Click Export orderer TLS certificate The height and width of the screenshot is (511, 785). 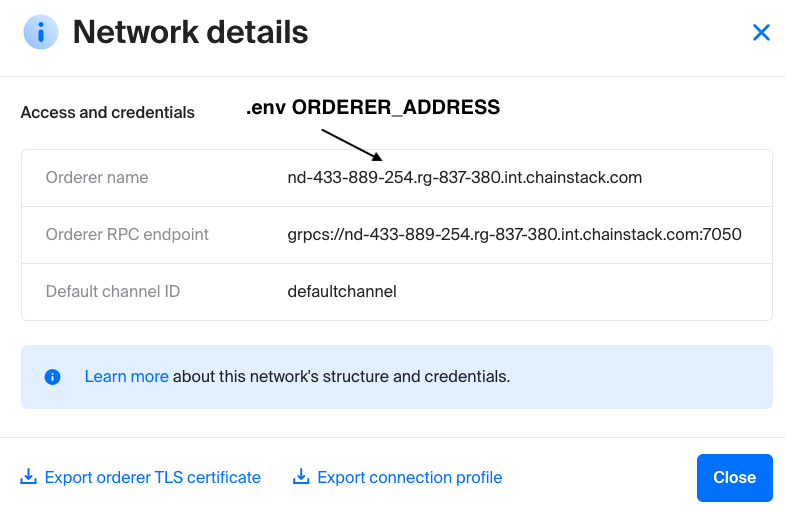point(152,477)
